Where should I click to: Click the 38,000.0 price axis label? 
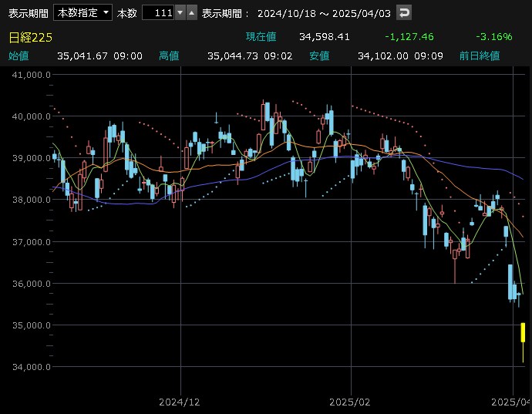[31, 200]
